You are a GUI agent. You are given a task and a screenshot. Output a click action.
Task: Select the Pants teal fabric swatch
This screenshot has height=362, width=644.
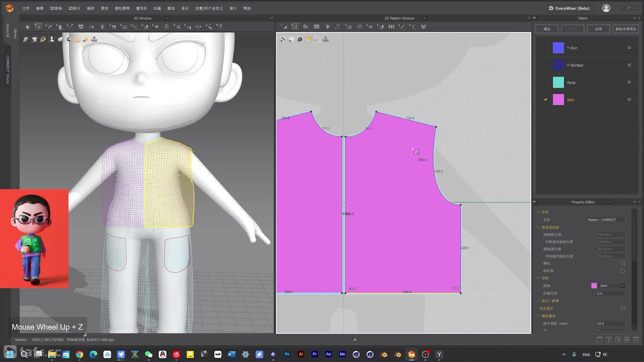tap(558, 82)
